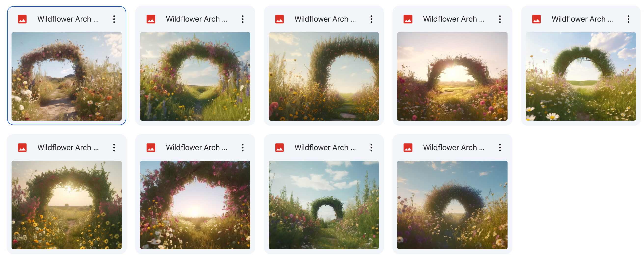Open three-dot menu of last bottom-row file
644x260 pixels.
coord(500,148)
